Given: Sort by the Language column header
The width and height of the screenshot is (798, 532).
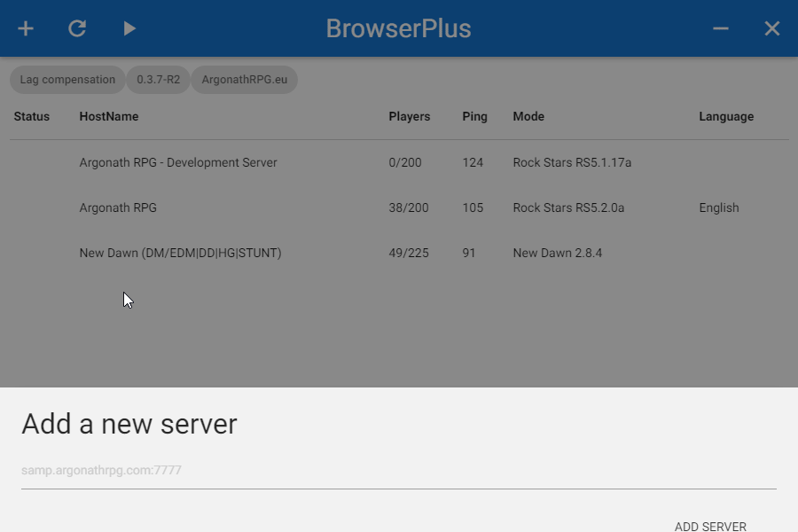Looking at the screenshot, I should click(726, 116).
